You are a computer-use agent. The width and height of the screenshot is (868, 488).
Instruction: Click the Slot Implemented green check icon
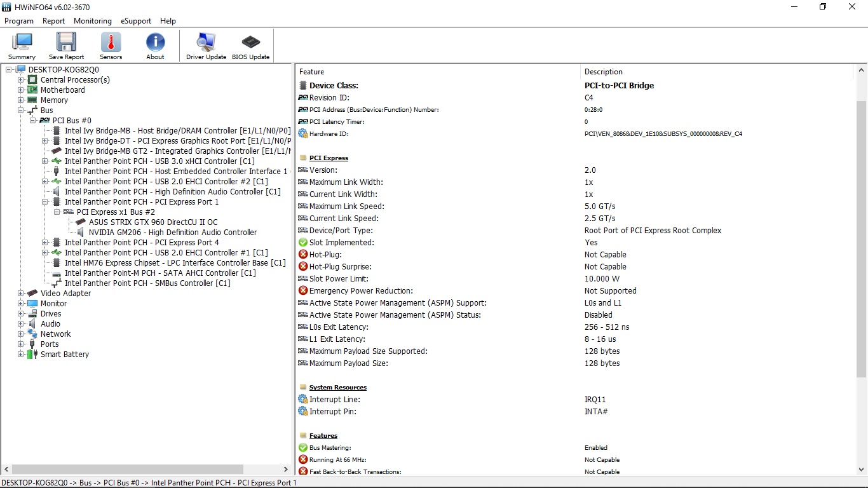point(303,243)
